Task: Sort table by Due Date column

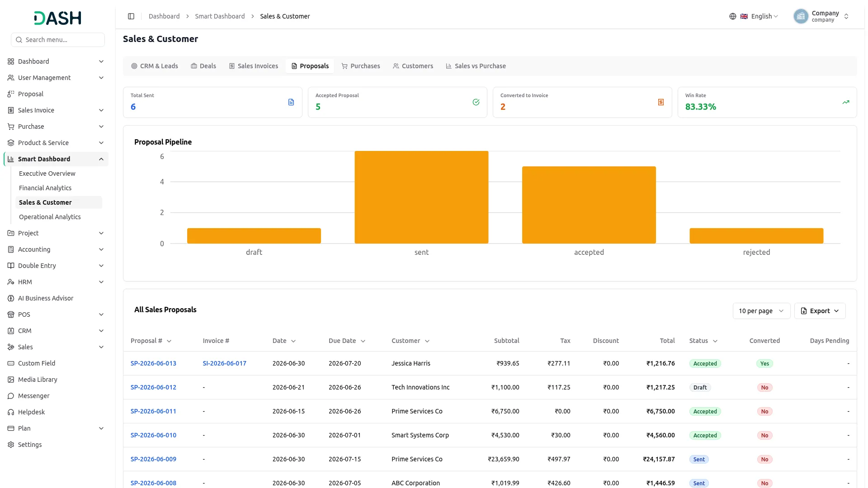Action: pos(347,341)
